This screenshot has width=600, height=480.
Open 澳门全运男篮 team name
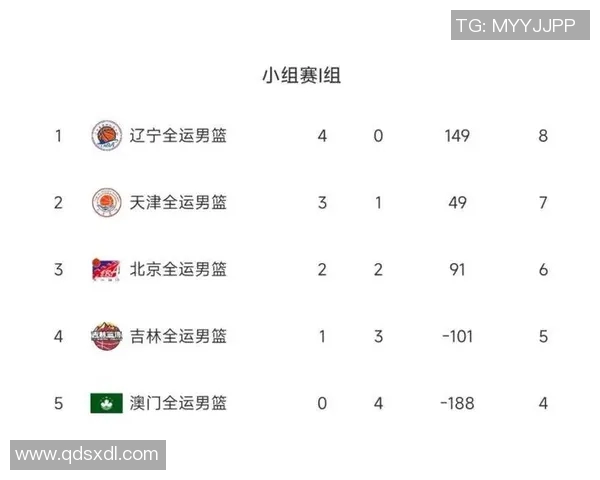coord(178,403)
